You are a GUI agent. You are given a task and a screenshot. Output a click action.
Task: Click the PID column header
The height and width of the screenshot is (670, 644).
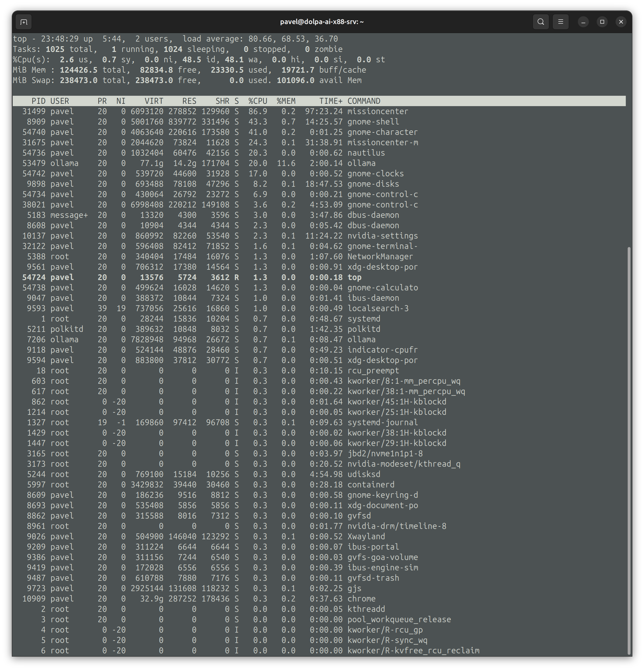click(38, 101)
